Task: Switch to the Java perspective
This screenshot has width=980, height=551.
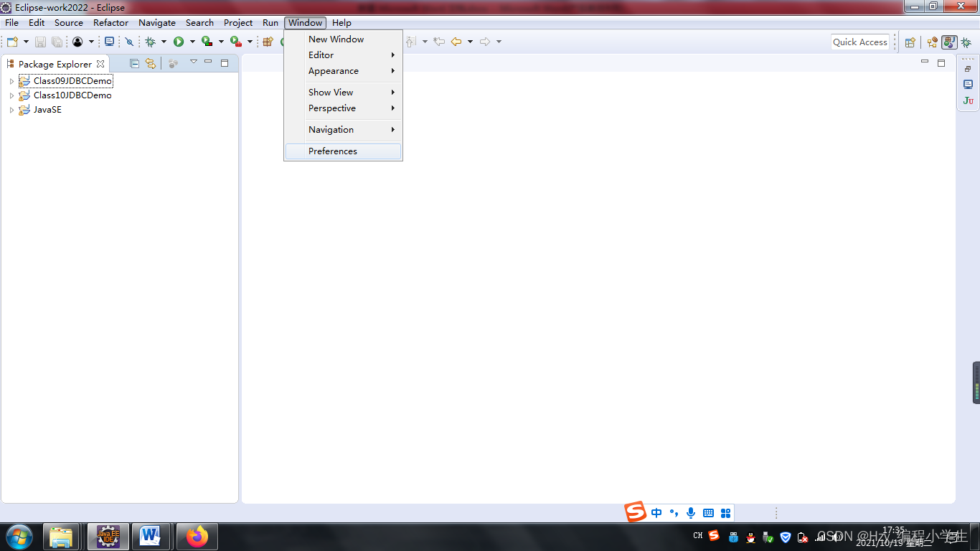Action: 949,42
